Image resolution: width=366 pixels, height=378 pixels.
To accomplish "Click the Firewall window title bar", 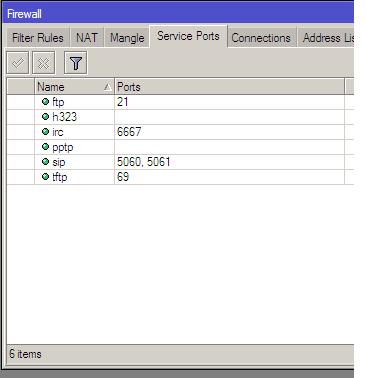I will 178,14.
